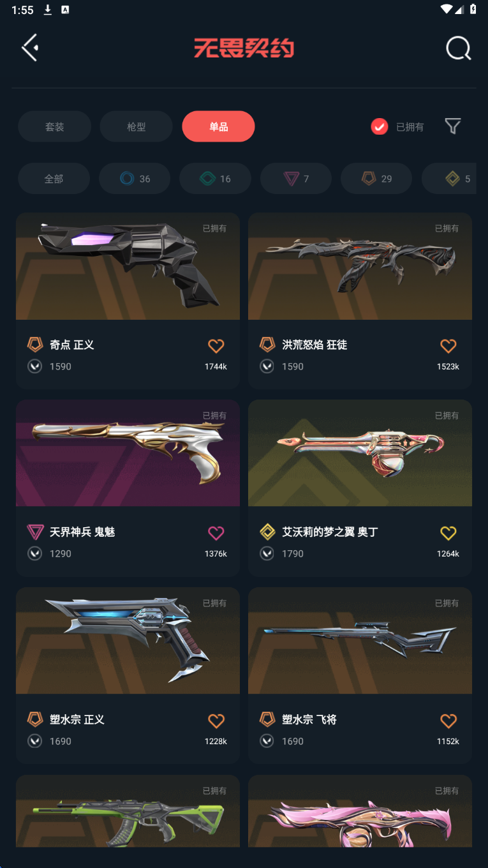488x868 pixels.
Task: Uncheck the 已拥有 owned checkbox
Action: click(380, 126)
